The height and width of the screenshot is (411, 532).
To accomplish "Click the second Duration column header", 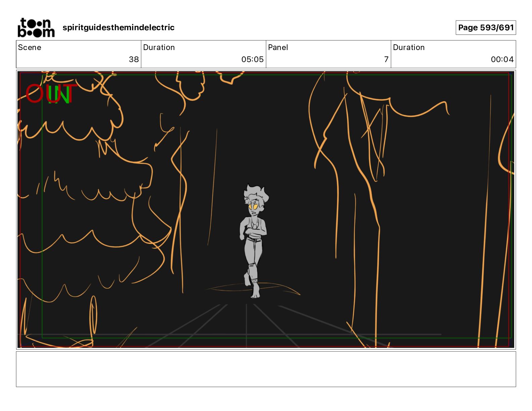I will coord(409,47).
